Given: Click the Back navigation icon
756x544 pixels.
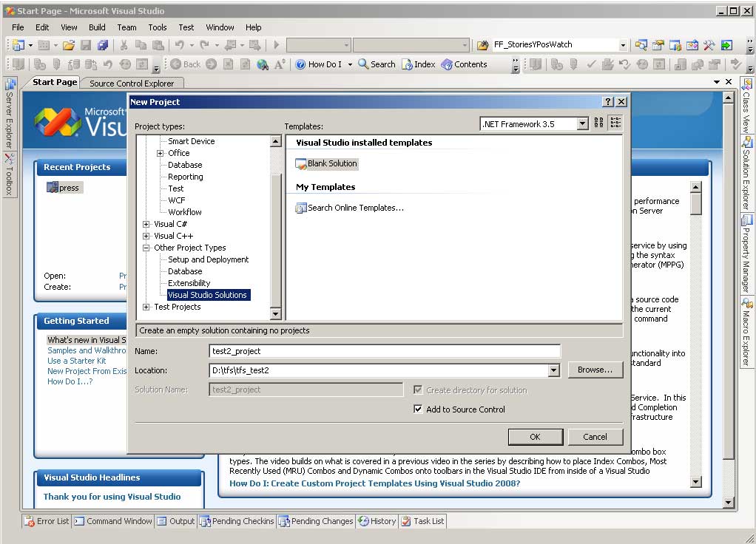Looking at the screenshot, I should (x=176, y=64).
